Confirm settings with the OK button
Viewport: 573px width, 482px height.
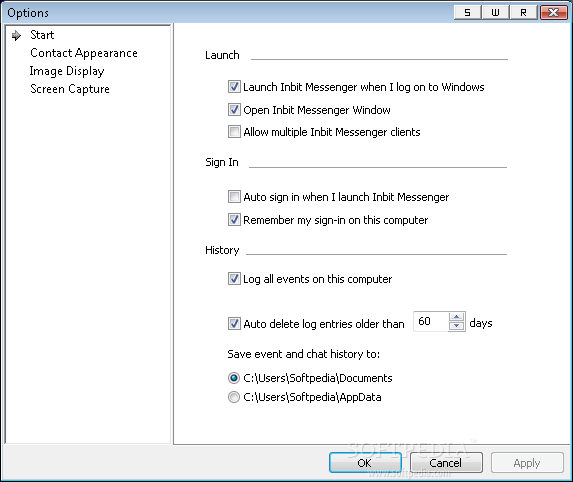[365, 463]
